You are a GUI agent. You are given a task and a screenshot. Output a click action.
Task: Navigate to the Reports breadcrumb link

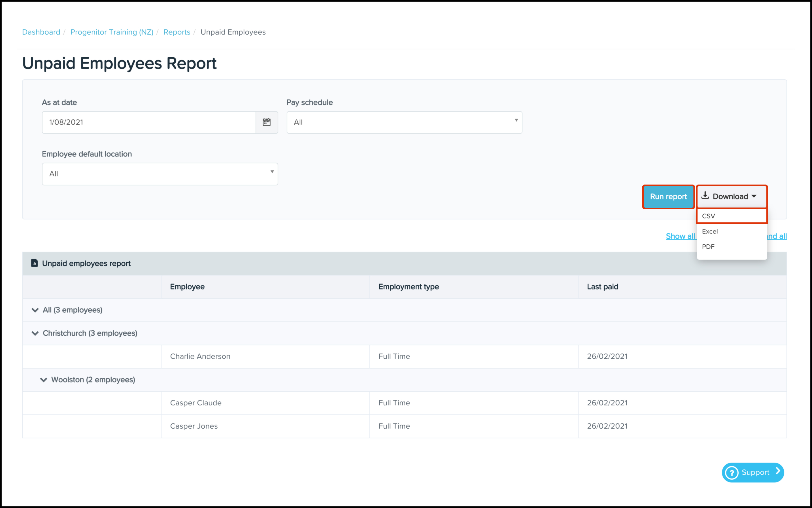pyautogui.click(x=177, y=32)
